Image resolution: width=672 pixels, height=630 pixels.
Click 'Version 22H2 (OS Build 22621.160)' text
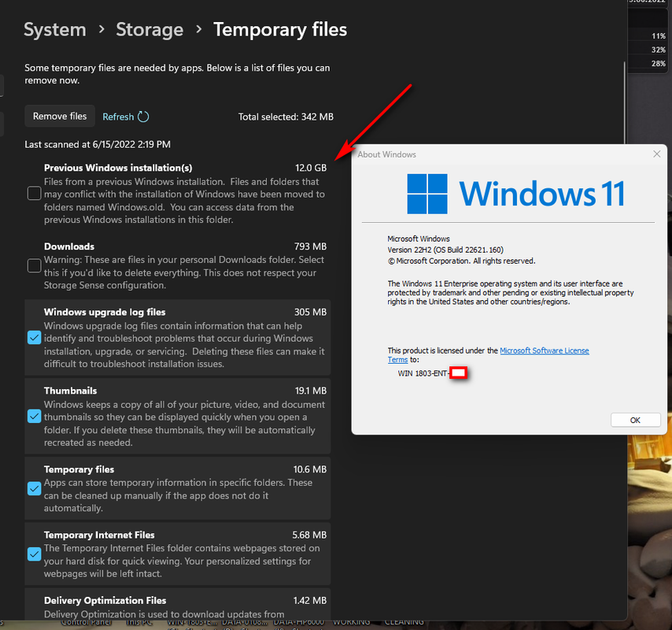click(445, 250)
